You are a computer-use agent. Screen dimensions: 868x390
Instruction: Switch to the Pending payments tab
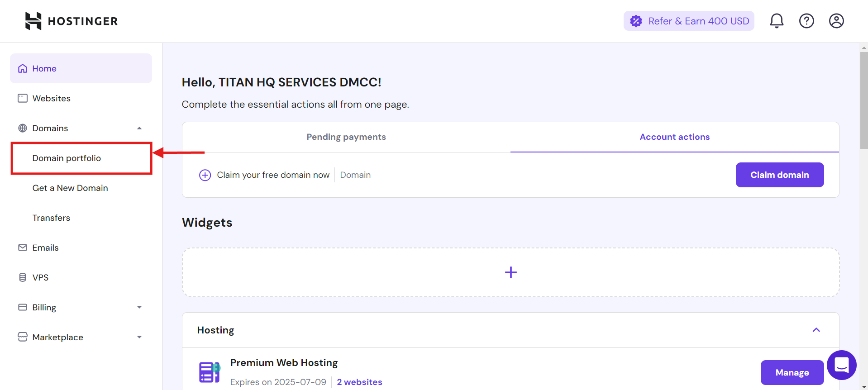pyautogui.click(x=346, y=137)
